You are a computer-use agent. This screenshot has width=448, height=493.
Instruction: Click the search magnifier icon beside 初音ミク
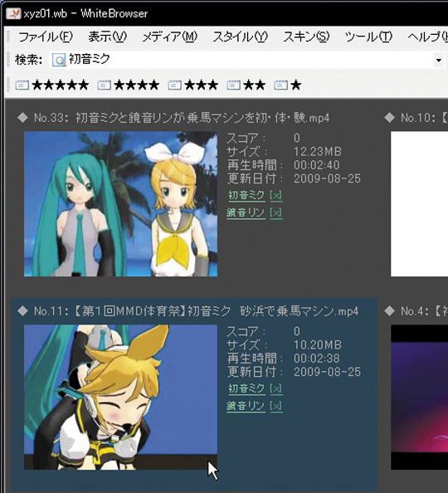[59, 60]
